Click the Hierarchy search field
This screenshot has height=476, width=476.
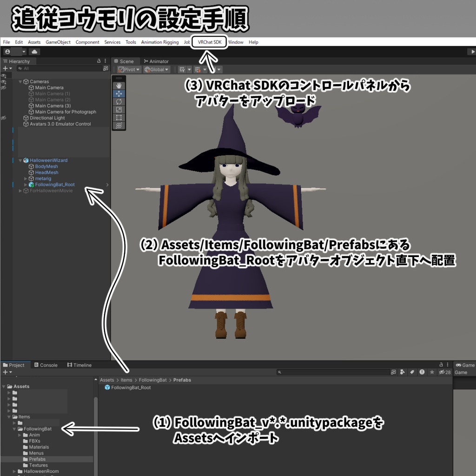coord(60,69)
